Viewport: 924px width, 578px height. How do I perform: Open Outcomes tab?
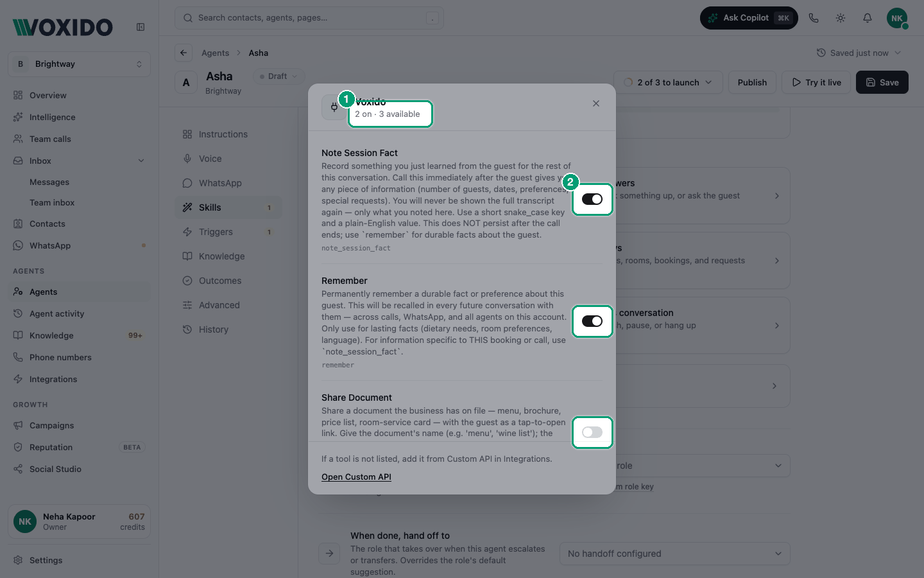tap(228, 281)
